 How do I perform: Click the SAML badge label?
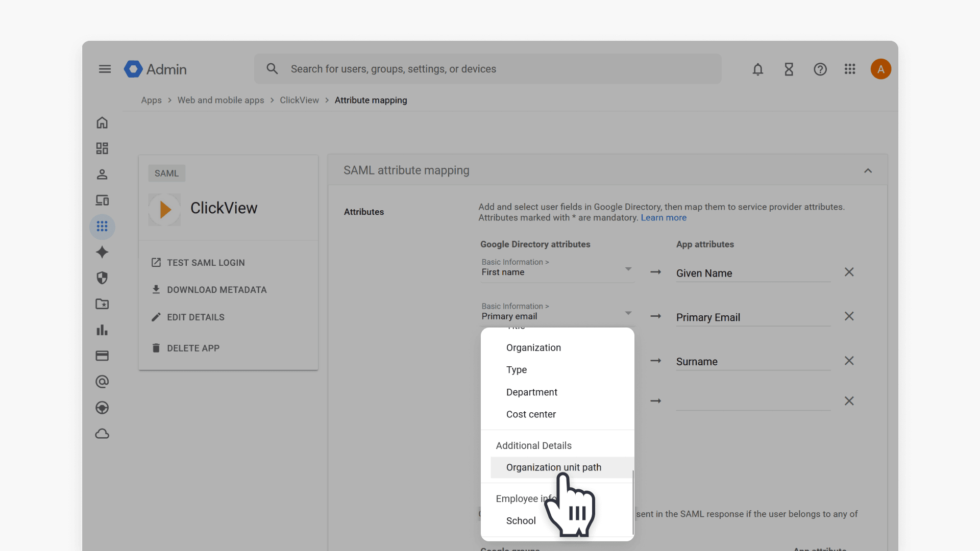[167, 173]
